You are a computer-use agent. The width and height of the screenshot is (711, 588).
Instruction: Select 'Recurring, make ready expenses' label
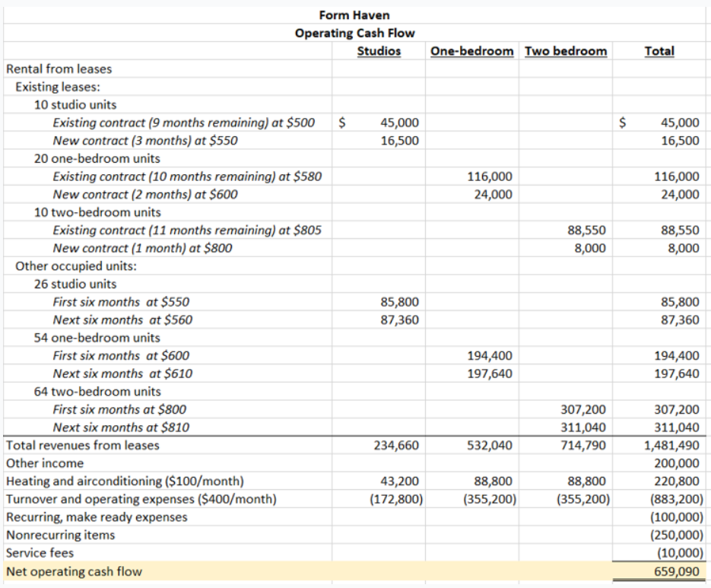click(97, 516)
